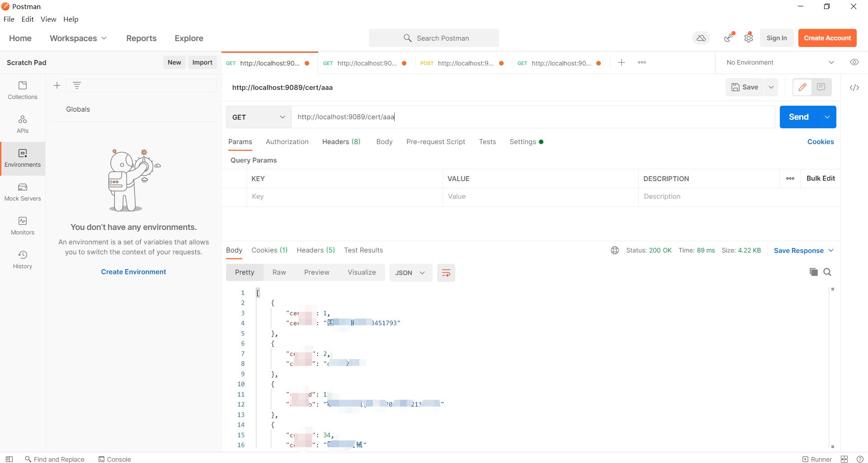Click the Send button
This screenshot has height=463, width=868.
point(799,117)
